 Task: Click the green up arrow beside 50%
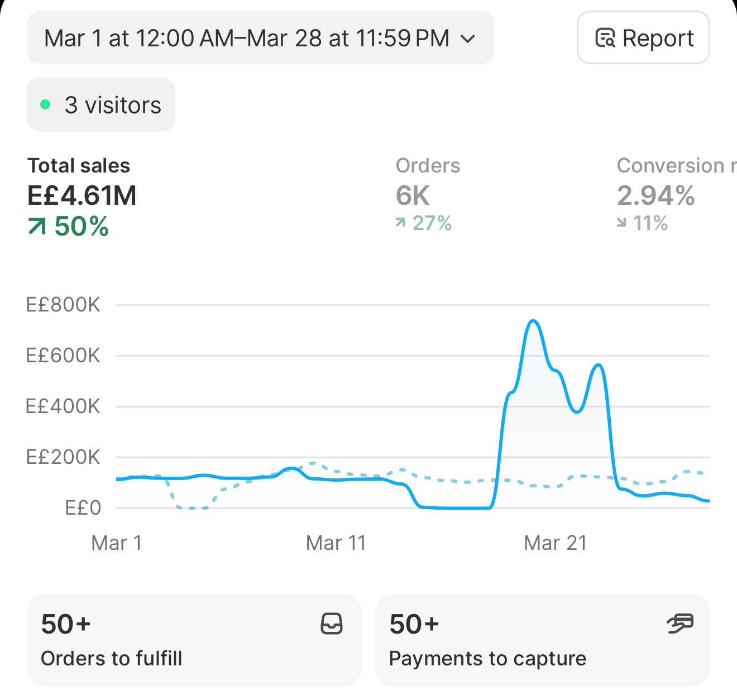click(x=37, y=226)
